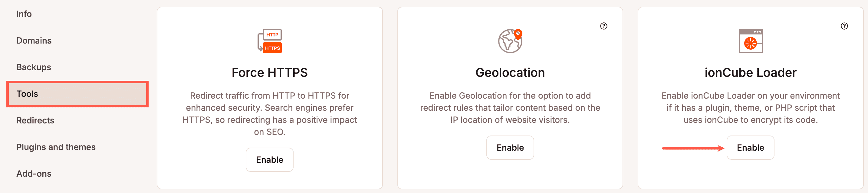Enable ionCube Loader
Viewport: 868px width, 193px height.
coord(750,148)
